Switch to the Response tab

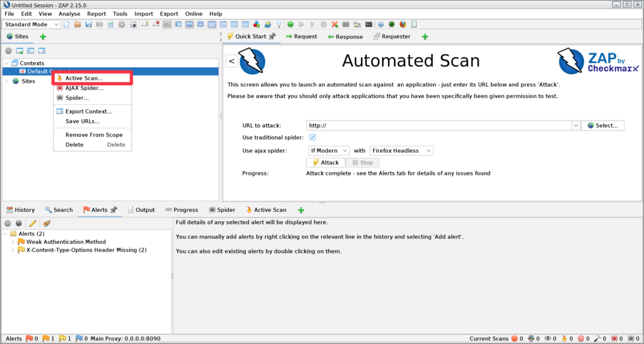click(x=345, y=36)
